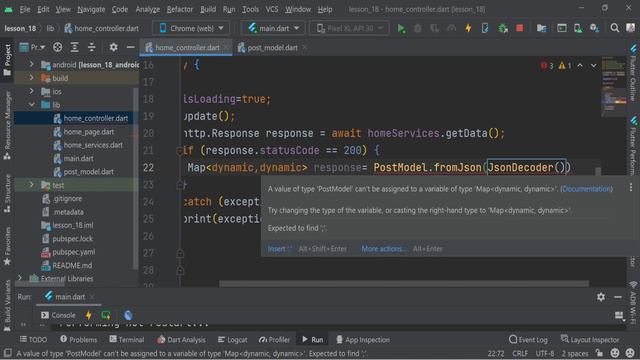Open the project view mode dropdown
The image size is (640, 360).
(32, 47)
